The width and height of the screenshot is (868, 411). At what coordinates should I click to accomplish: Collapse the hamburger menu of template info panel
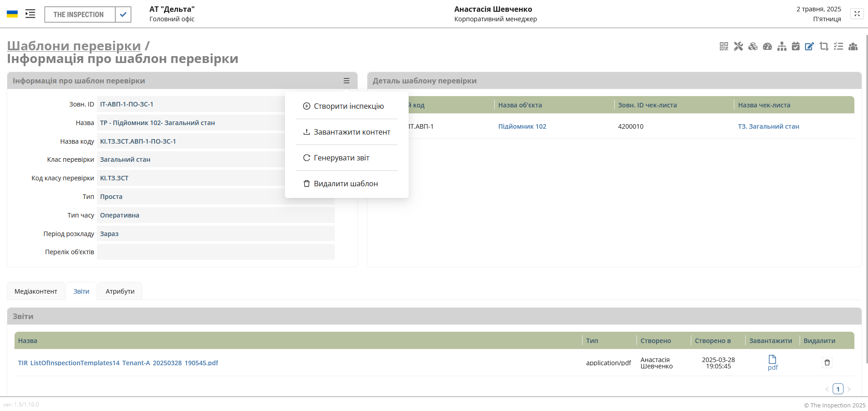[347, 81]
